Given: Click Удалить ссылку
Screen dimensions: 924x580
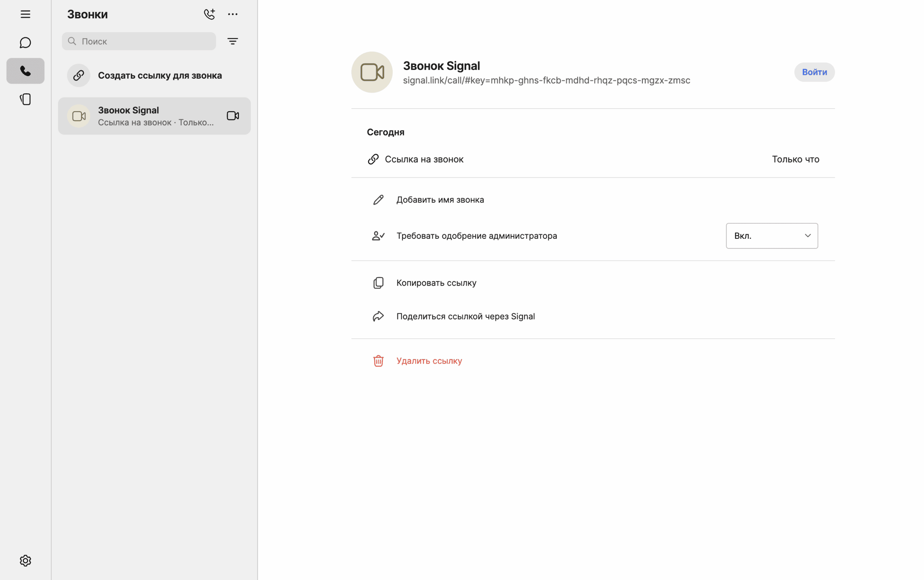Looking at the screenshot, I should pos(429,361).
